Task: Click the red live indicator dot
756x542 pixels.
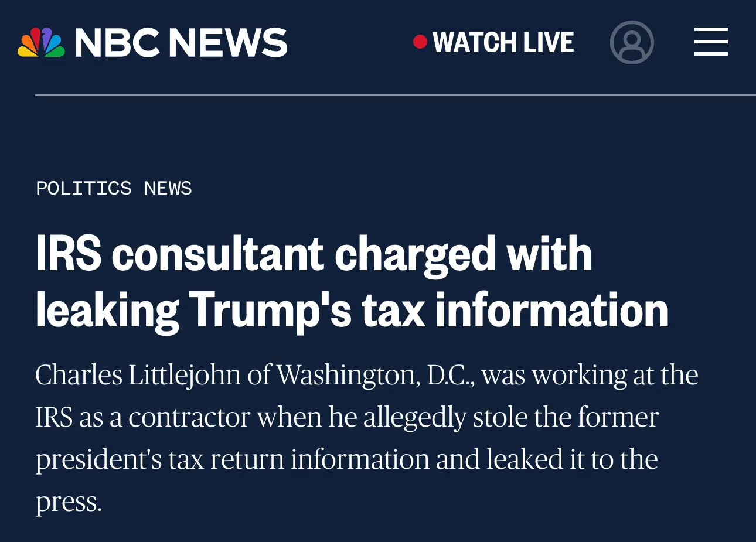Action: pyautogui.click(x=420, y=42)
